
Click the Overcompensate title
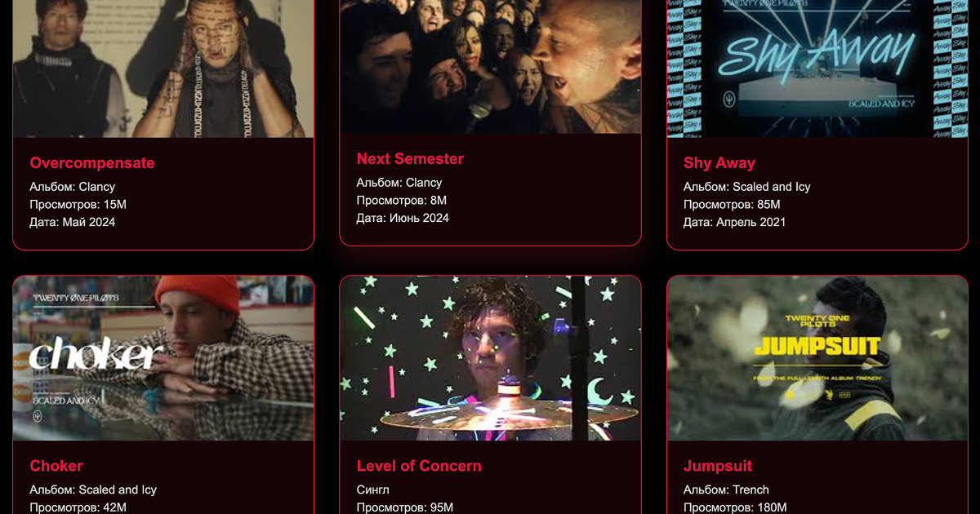92,163
